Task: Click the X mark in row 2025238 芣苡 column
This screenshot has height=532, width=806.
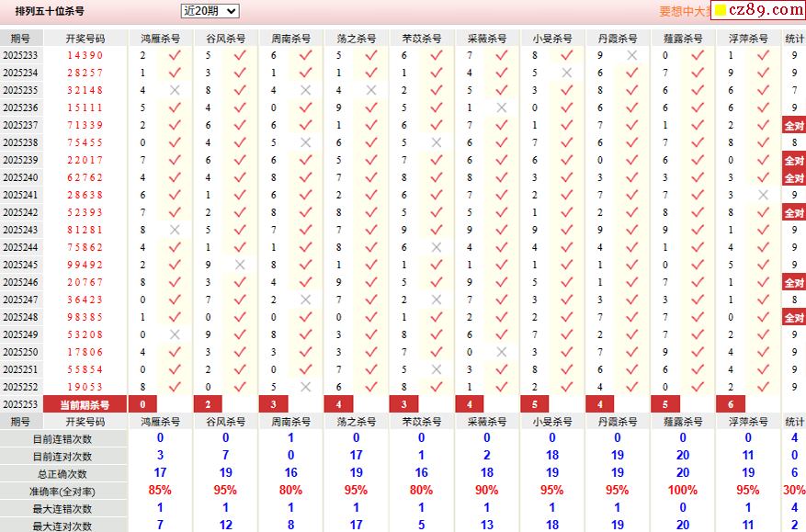Action: [436, 142]
